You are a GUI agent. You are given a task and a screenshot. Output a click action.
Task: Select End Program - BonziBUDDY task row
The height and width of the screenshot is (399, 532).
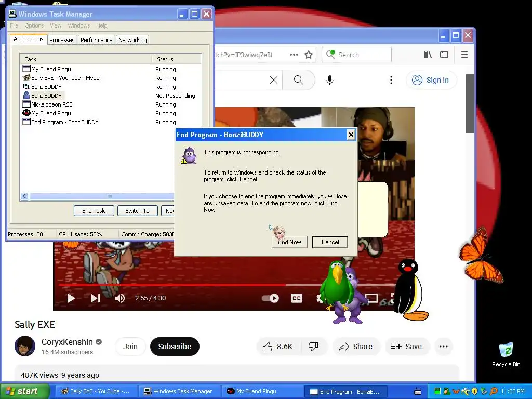[110, 122]
